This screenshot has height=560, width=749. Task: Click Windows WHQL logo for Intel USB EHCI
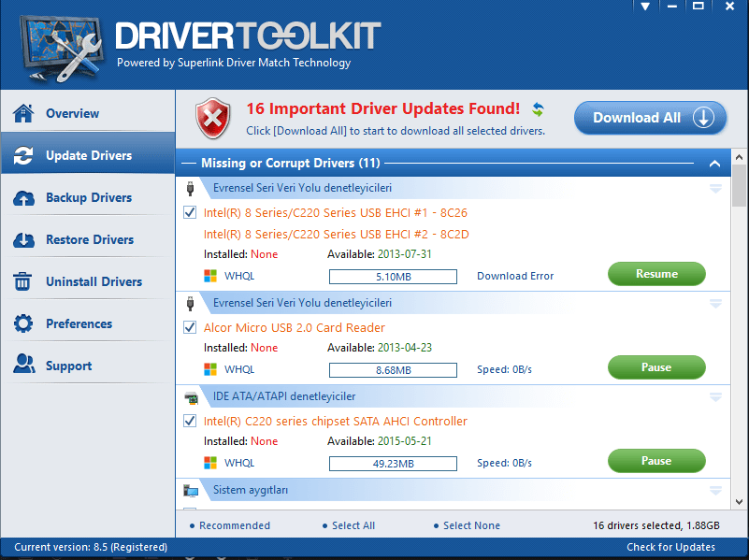point(210,276)
